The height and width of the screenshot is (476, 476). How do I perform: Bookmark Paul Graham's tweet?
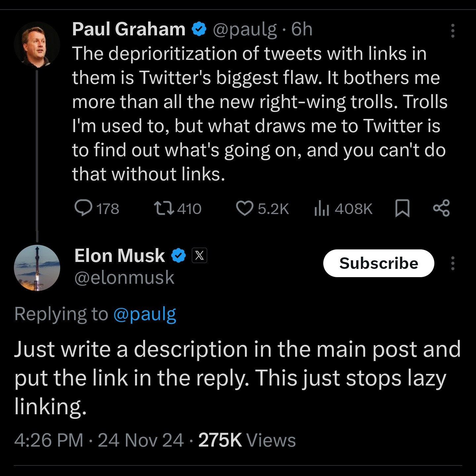click(x=402, y=208)
